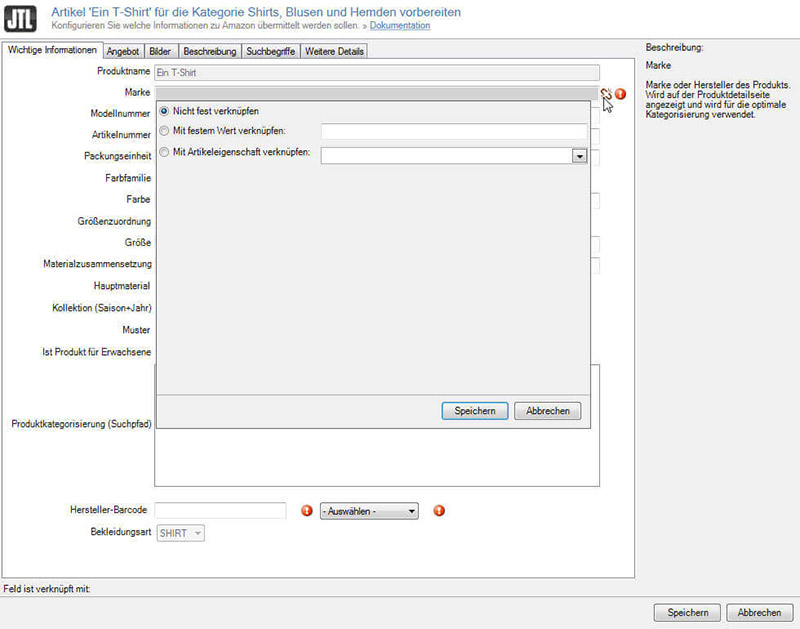Click Abbrechen at the window bottom right
Viewport: 800px width, 629px height.
pyautogui.click(x=759, y=612)
